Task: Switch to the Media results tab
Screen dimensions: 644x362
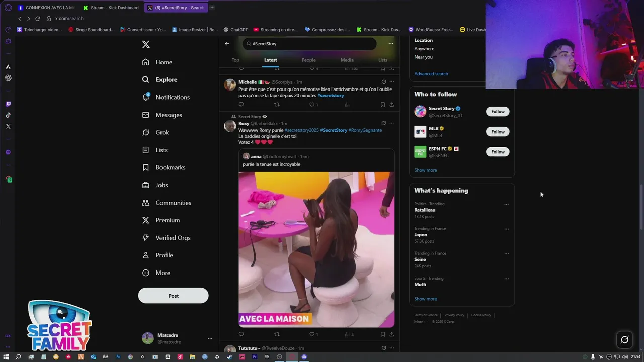Action: click(x=347, y=60)
